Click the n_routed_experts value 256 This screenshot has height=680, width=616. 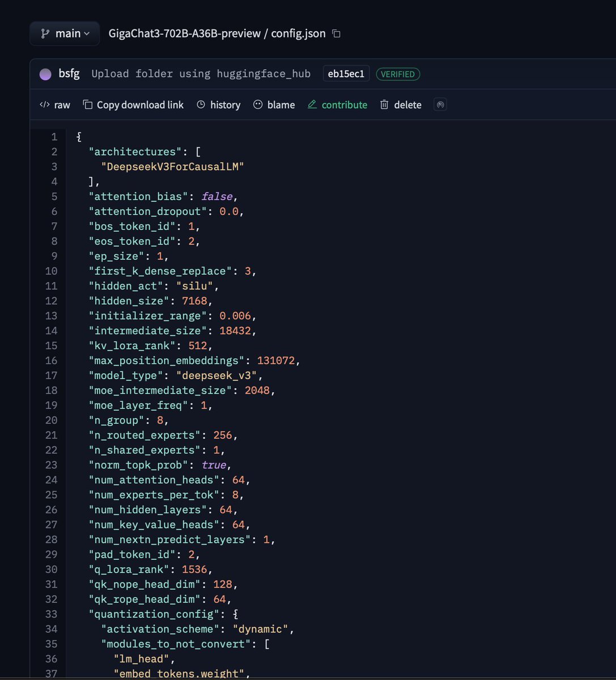click(223, 435)
